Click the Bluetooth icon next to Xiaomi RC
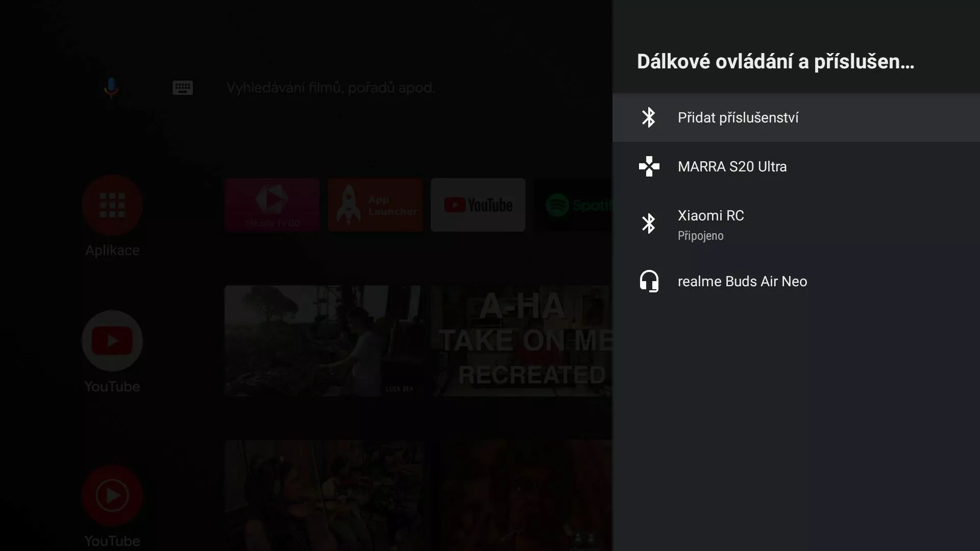 click(649, 223)
